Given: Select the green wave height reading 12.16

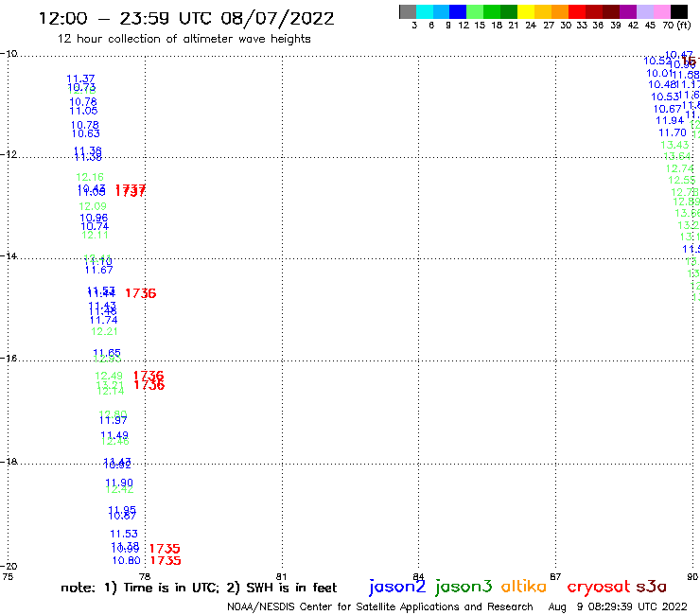Looking at the screenshot, I should coord(90,177).
